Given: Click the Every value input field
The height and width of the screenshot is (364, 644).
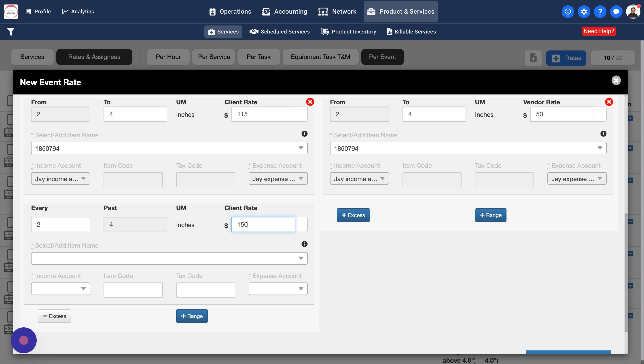Looking at the screenshot, I should click(x=60, y=224).
